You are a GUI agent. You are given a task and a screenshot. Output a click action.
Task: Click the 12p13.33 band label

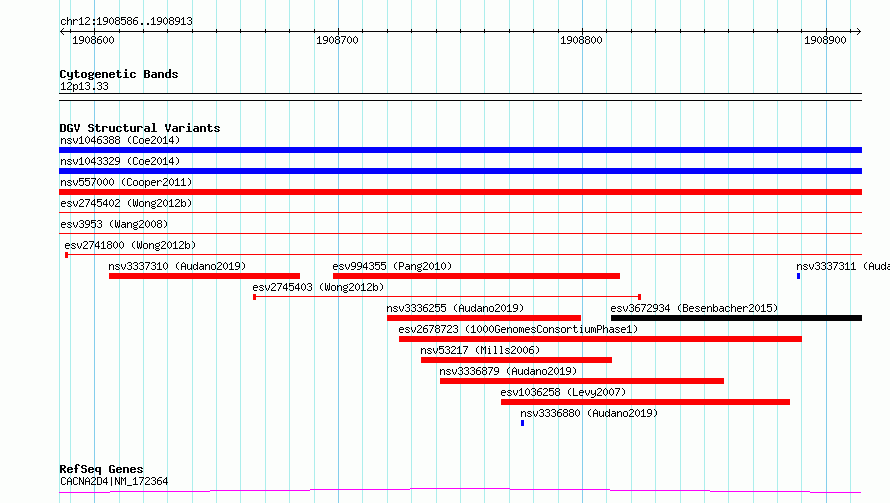(x=84, y=86)
